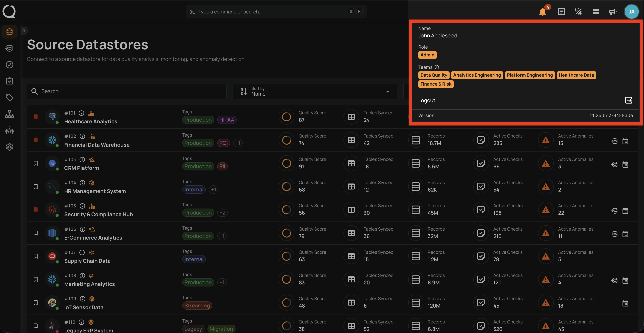Click the Platform Engineering team badge
Screen dimensions: 644x333
click(530, 75)
